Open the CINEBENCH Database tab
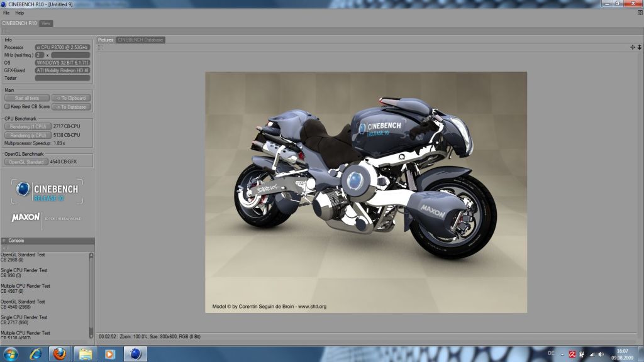This screenshot has height=362, width=644. click(140, 40)
